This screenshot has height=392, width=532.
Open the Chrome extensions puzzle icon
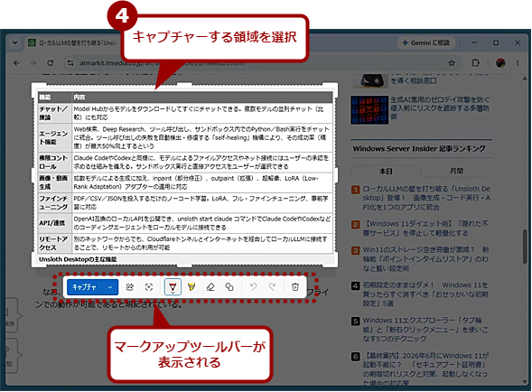[x=475, y=63]
